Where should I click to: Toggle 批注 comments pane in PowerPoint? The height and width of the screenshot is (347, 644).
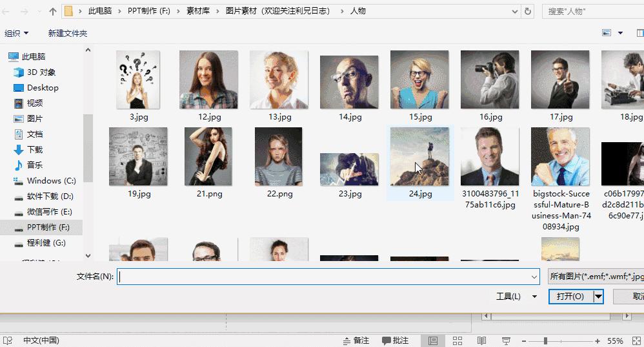tap(395, 341)
